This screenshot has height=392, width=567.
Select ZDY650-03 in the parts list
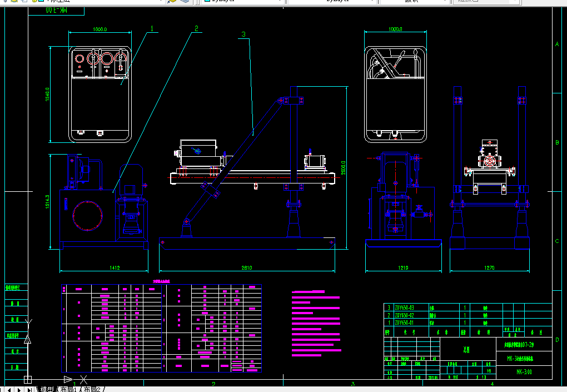tap(404, 307)
